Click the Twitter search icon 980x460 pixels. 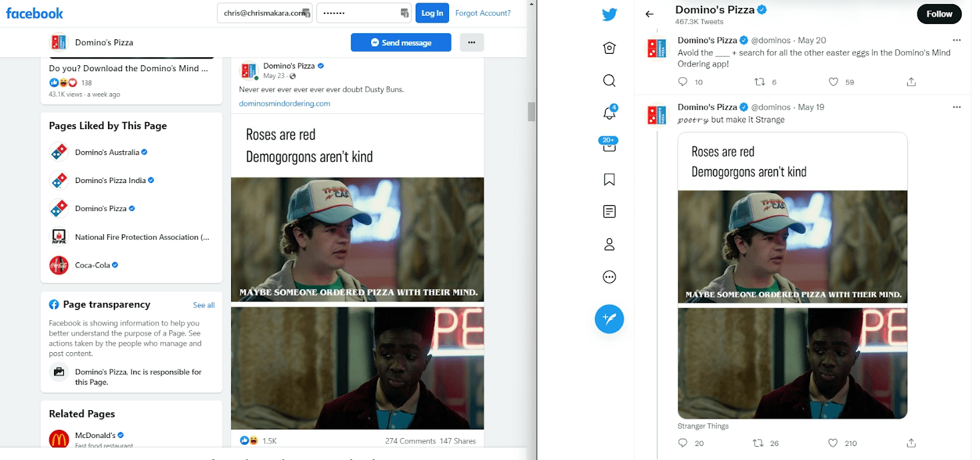click(609, 81)
